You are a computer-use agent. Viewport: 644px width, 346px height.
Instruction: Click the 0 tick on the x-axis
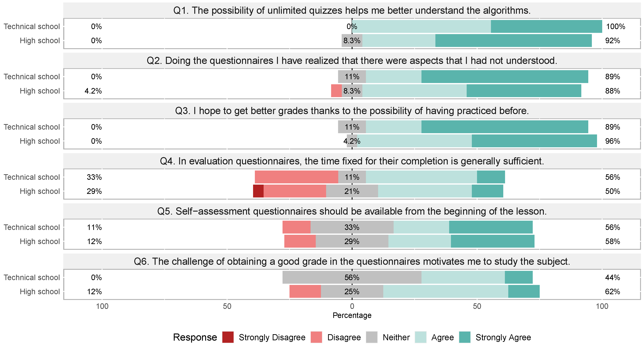(352, 306)
